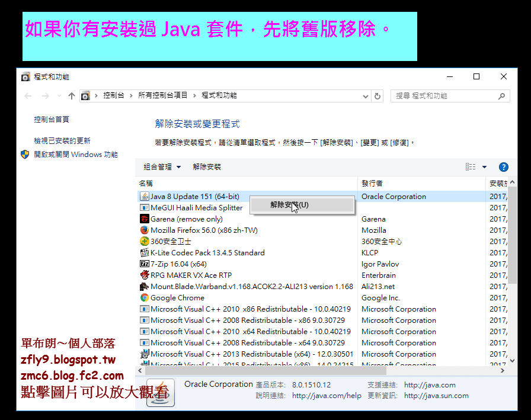Viewport: 531px width, 420px height.
Task: Click publisher Enterbrain cell
Action: 378,275
